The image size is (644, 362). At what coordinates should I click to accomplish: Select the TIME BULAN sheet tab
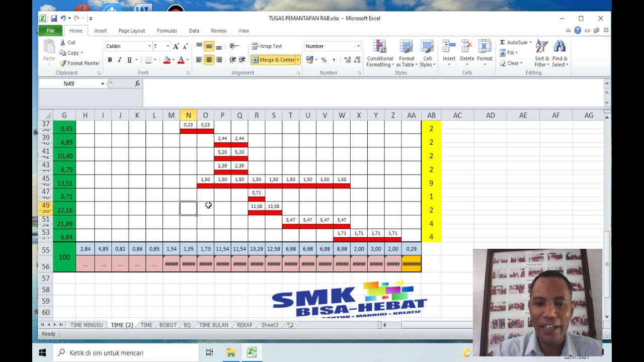pyautogui.click(x=213, y=325)
